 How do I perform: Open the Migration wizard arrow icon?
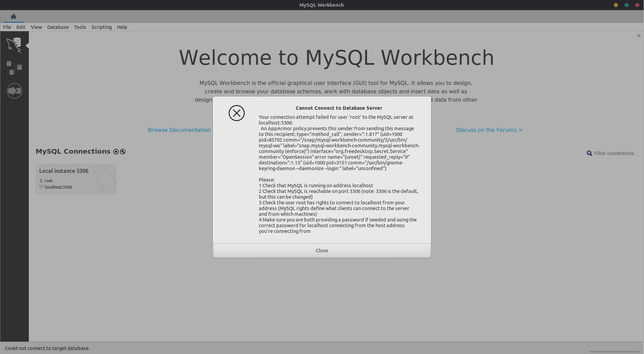coord(14,91)
